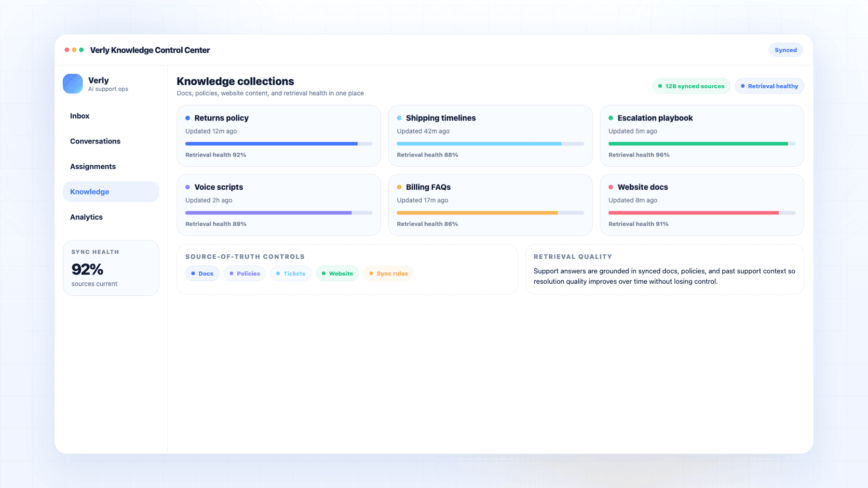Click the Returns policy health progress bar
Screen dimensions: 868x488
pos(279,144)
